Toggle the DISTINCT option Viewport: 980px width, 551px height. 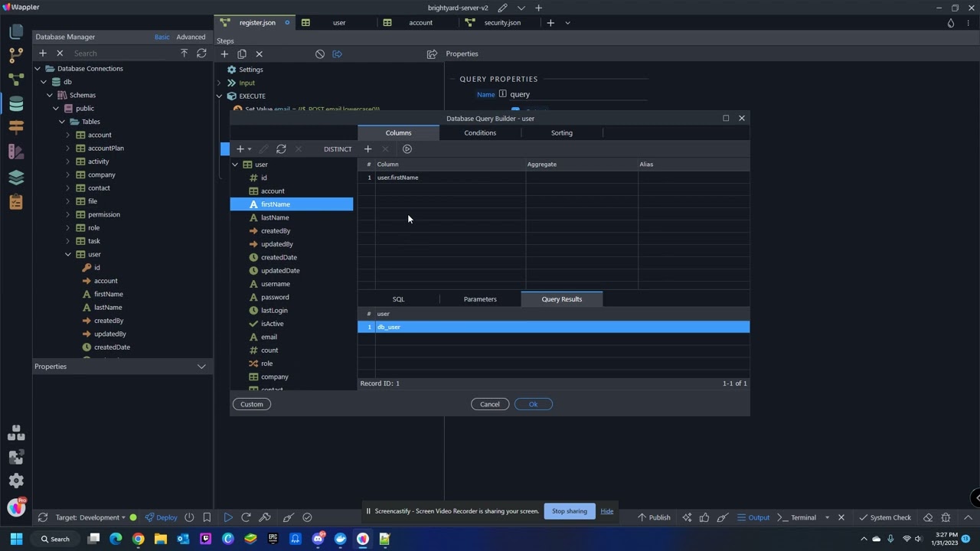[x=338, y=149]
